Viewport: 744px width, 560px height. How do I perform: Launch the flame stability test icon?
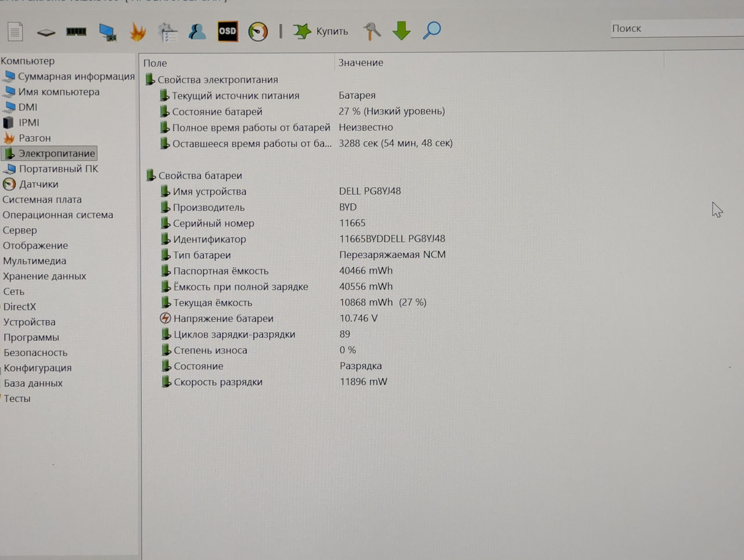point(138,31)
